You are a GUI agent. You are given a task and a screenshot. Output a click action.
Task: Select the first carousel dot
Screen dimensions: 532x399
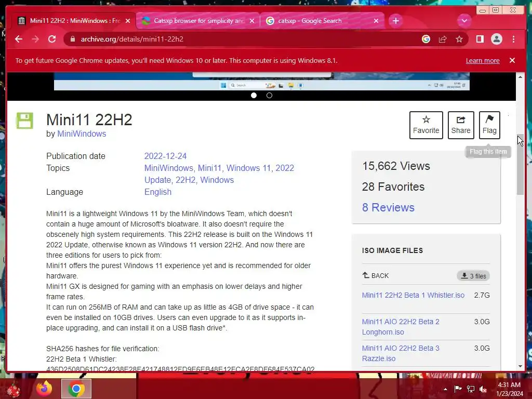click(254, 96)
